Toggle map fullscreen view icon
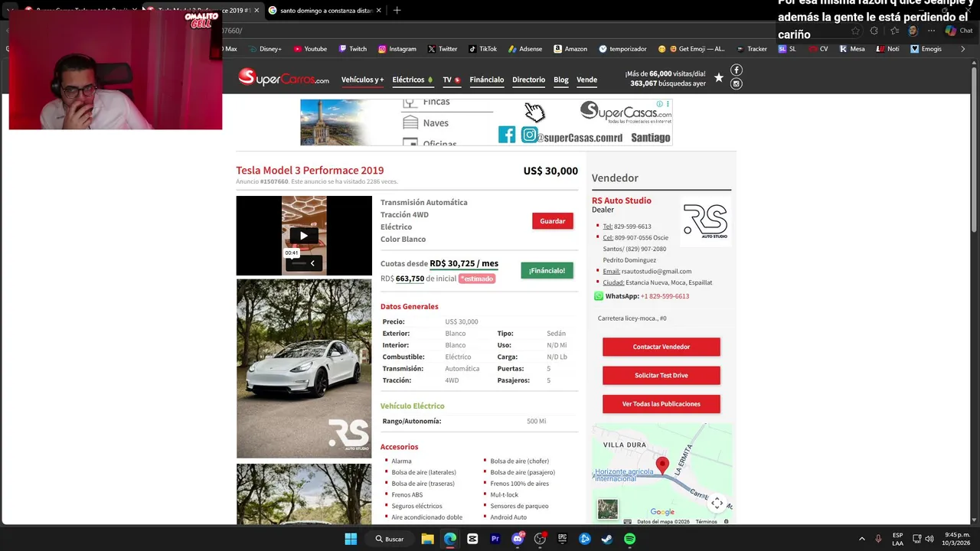The height and width of the screenshot is (551, 980). [x=717, y=503]
